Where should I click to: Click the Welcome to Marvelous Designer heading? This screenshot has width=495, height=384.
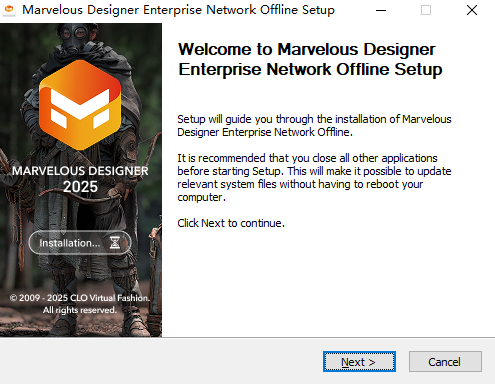(x=307, y=49)
